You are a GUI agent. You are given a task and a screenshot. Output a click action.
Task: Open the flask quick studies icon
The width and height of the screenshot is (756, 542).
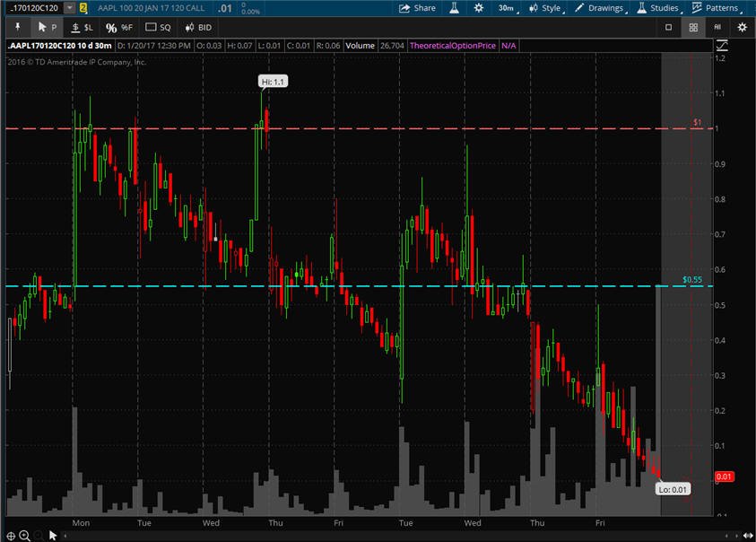pos(454,8)
